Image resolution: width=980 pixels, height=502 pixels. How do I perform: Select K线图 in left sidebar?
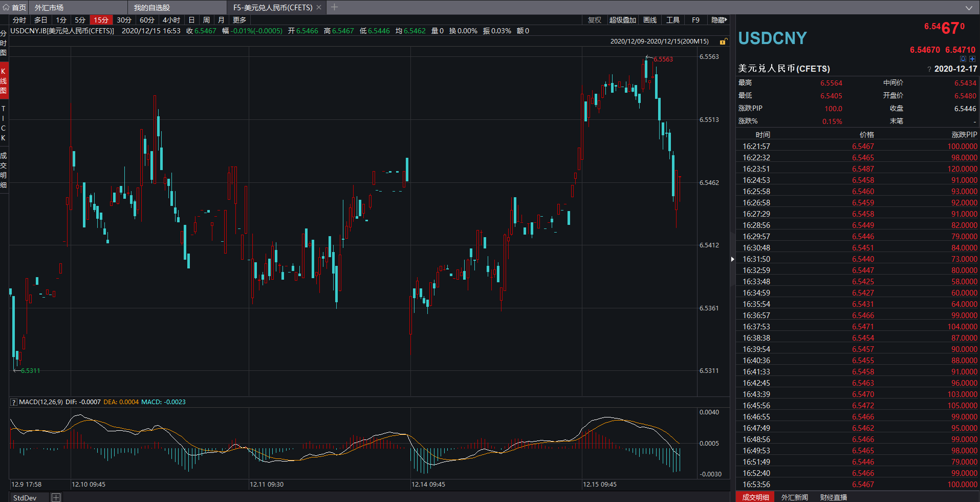(x=4, y=81)
